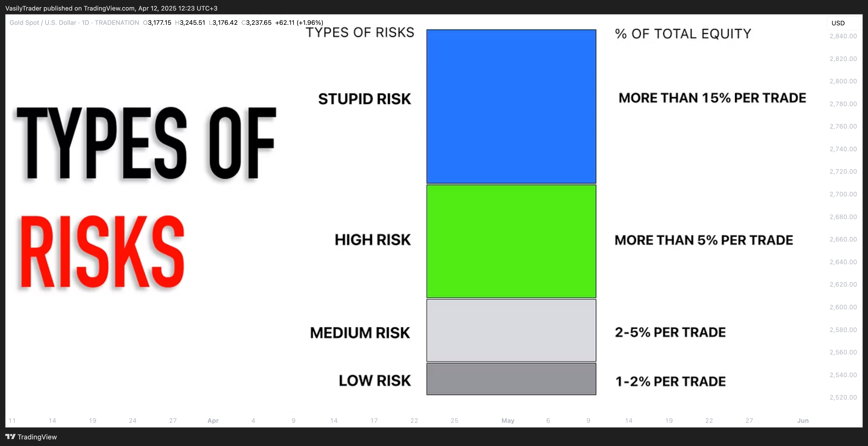This screenshot has height=446, width=868.
Task: Click the Apr marker on time axis
Action: (213, 420)
